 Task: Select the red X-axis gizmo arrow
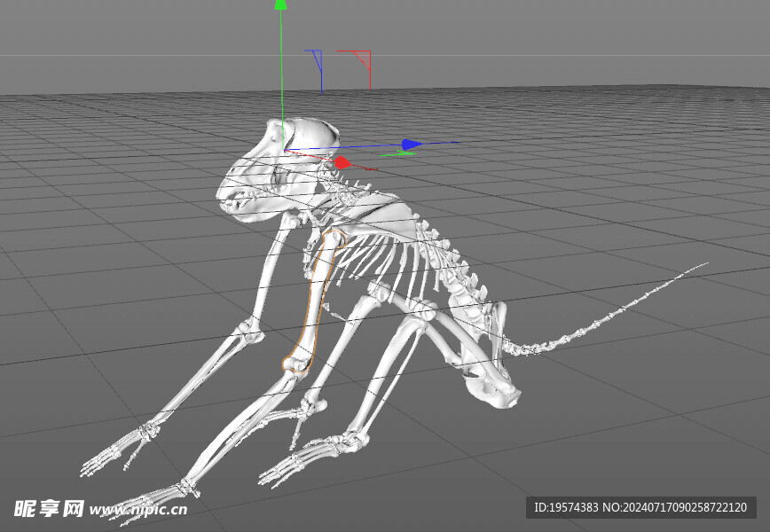pyautogui.click(x=340, y=162)
